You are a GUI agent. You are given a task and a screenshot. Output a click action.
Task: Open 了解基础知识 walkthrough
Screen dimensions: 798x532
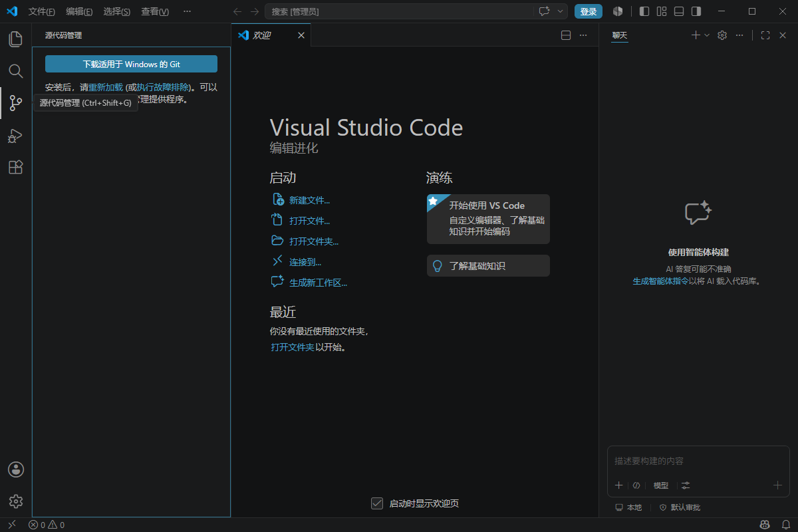[x=488, y=265]
